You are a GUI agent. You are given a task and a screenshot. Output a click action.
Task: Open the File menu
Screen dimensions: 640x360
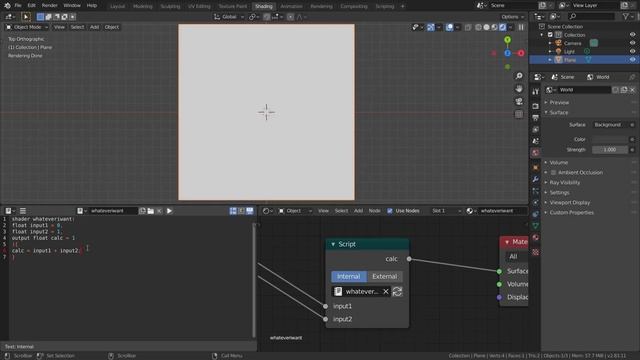(18, 6)
